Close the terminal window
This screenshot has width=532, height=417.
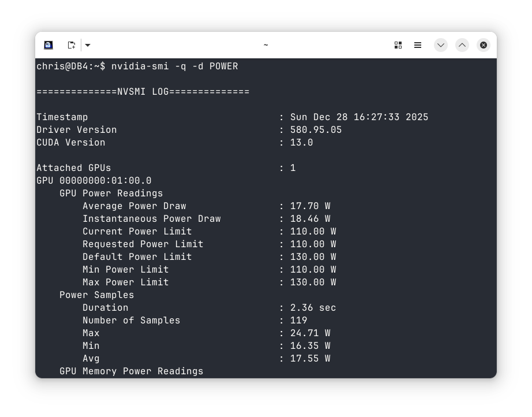click(x=484, y=45)
